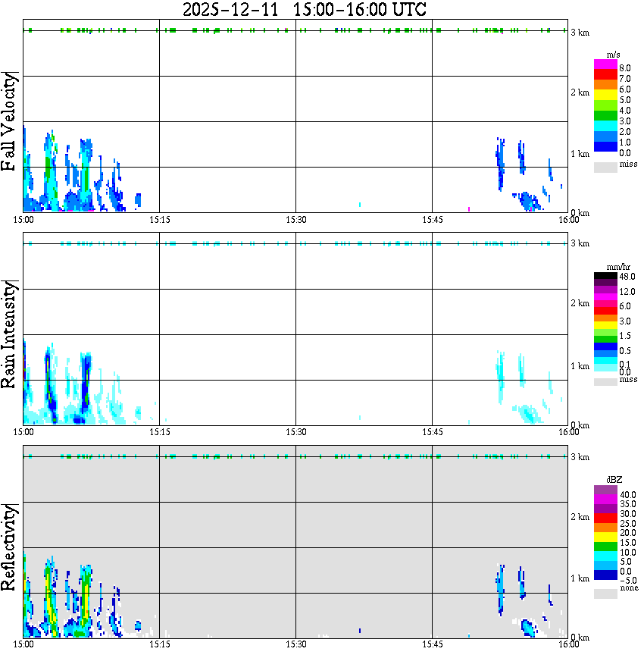The width and height of the screenshot is (644, 658).
Task: Click the 2 km label beside Reflectivity plot
Action: coord(580,517)
